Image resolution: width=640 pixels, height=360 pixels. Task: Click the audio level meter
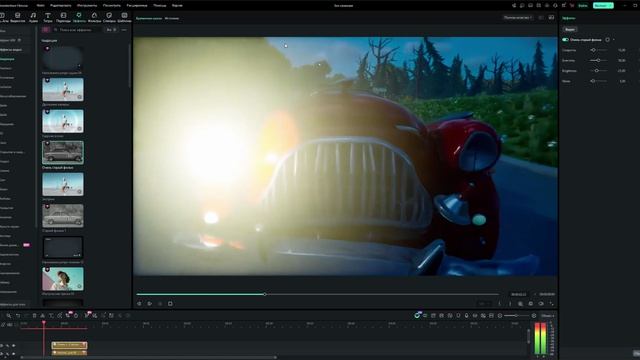point(540,338)
